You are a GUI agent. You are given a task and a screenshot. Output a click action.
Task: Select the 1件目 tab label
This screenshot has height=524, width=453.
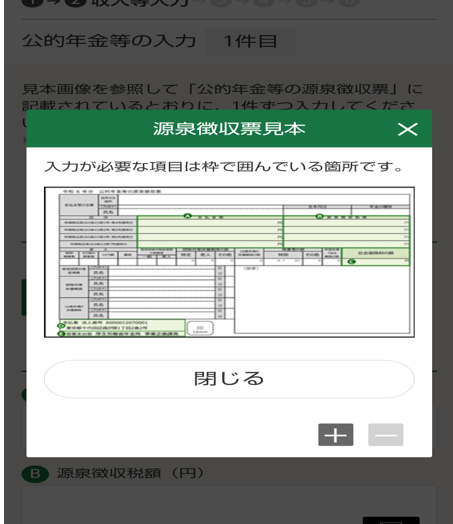[250, 42]
